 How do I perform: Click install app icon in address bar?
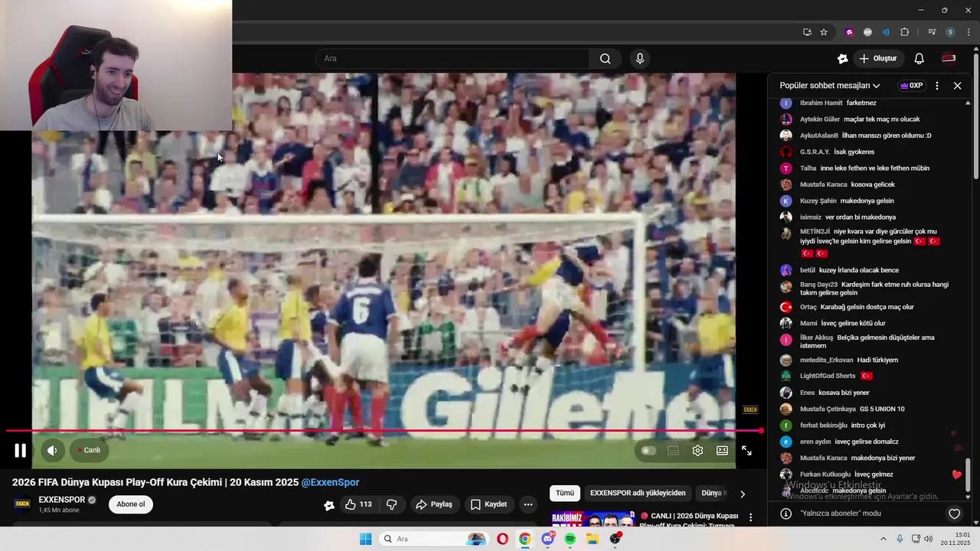[x=807, y=32]
